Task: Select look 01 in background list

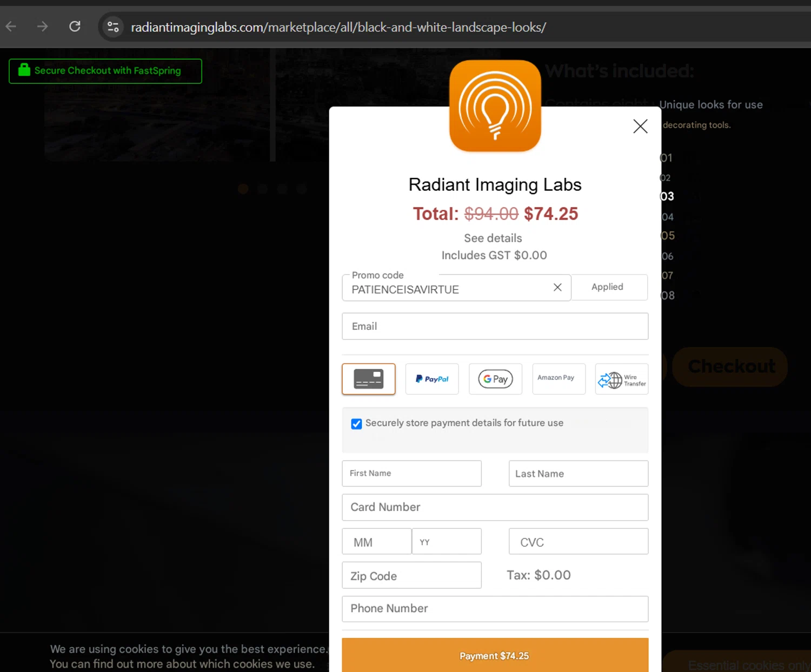Action: [x=666, y=158]
